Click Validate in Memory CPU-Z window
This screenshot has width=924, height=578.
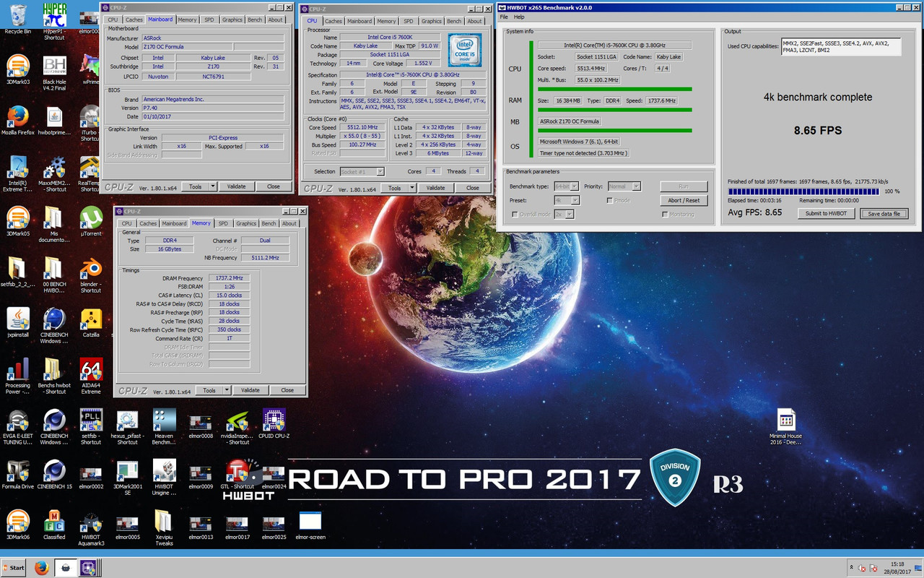tap(250, 390)
